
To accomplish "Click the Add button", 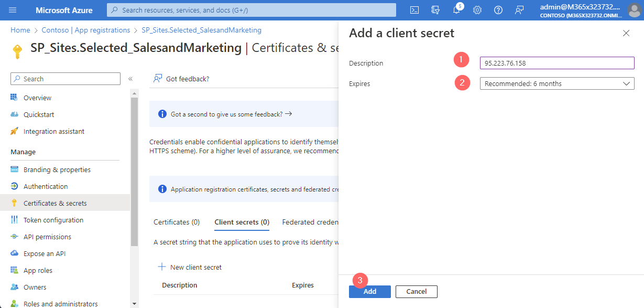I will click(370, 291).
